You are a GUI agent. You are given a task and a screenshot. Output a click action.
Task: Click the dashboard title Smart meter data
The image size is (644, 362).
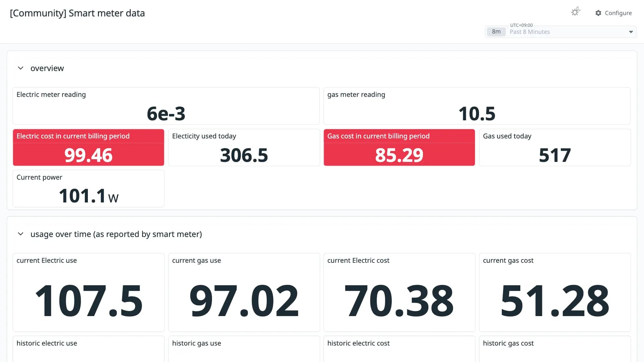pyautogui.click(x=77, y=13)
